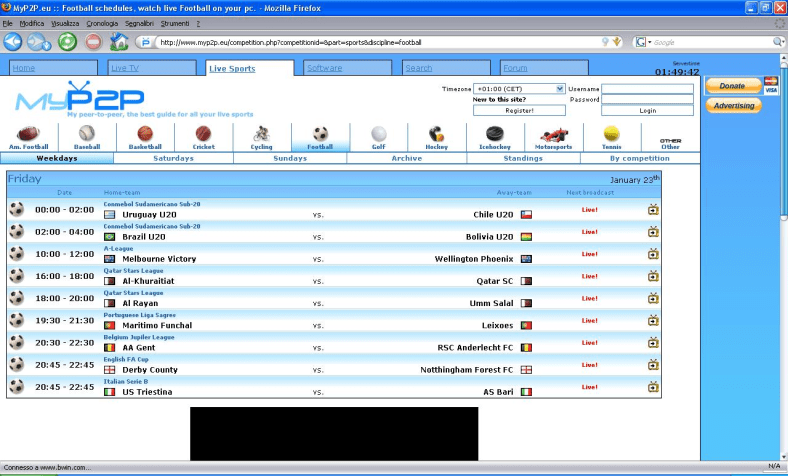The height and width of the screenshot is (476, 788).
Task: Select the By competition tab
Action: tap(640, 158)
